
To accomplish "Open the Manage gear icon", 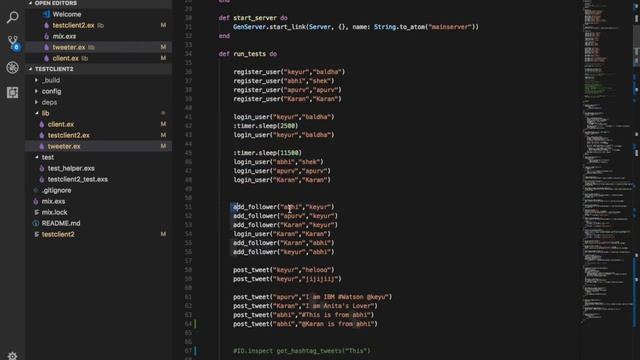I will pyautogui.click(x=12, y=356).
